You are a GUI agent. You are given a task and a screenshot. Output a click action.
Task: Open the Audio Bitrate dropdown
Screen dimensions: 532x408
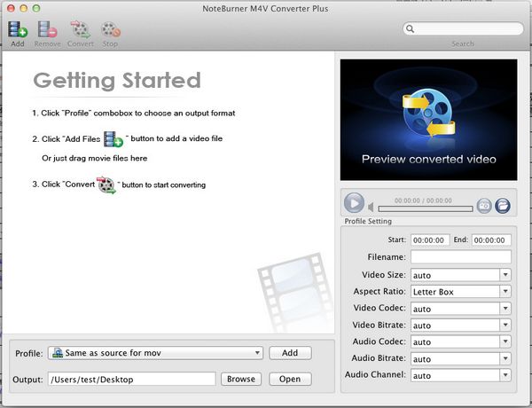461,358
